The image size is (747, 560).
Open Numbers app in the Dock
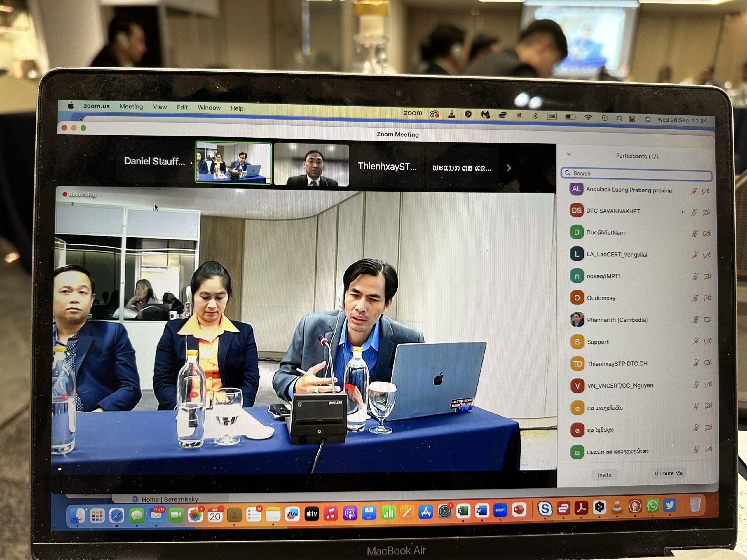(x=388, y=513)
